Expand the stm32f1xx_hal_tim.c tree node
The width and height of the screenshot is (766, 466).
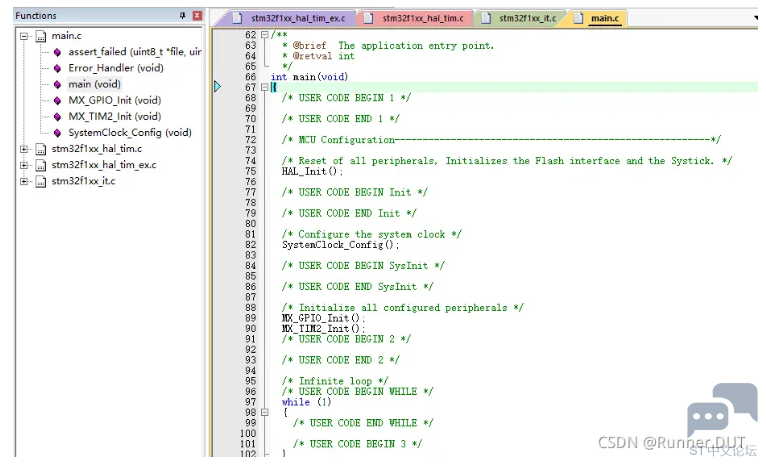[23, 148]
